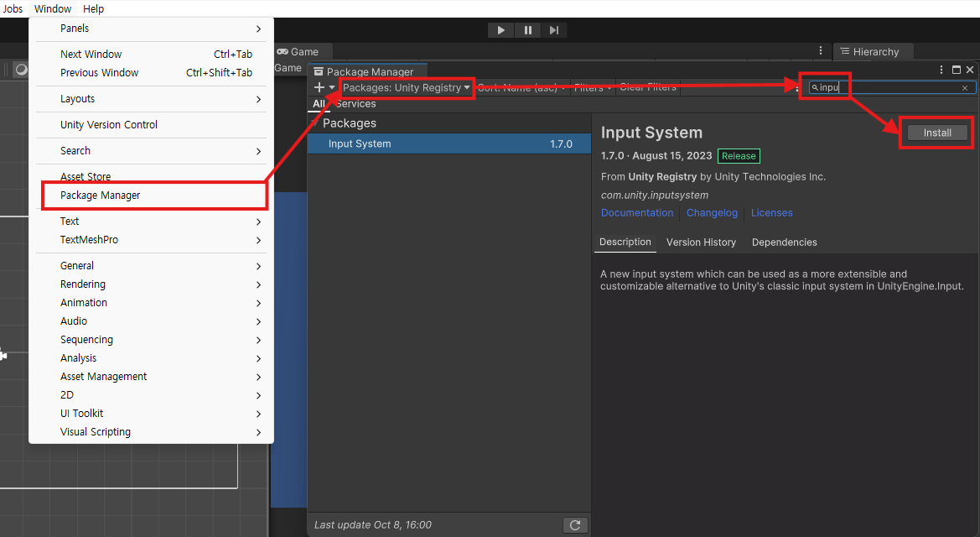Open Packages: Unity Registry dropdown
Screen dimensions: 980x537
coord(407,87)
